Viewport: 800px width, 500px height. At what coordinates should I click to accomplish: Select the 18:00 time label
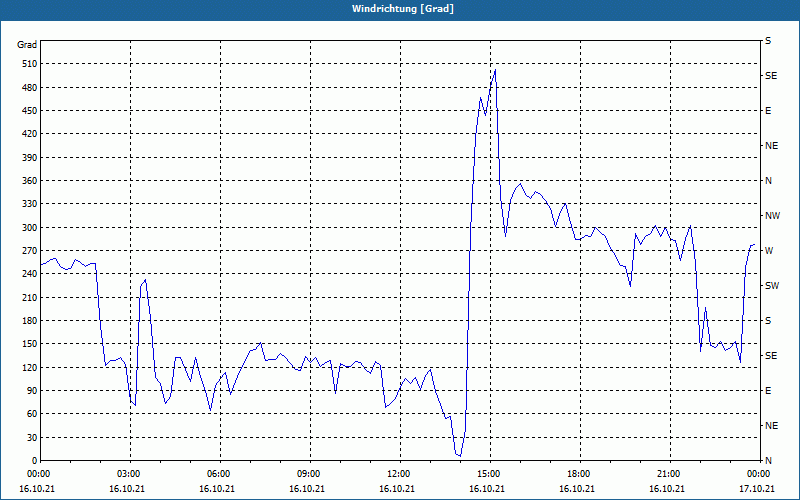coord(579,473)
